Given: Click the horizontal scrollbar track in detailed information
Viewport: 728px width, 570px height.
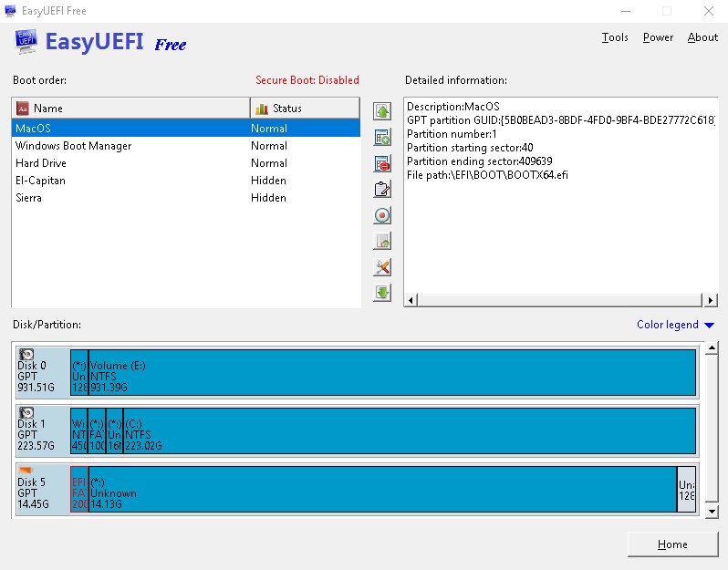Looking at the screenshot, I should pyautogui.click(x=560, y=300).
